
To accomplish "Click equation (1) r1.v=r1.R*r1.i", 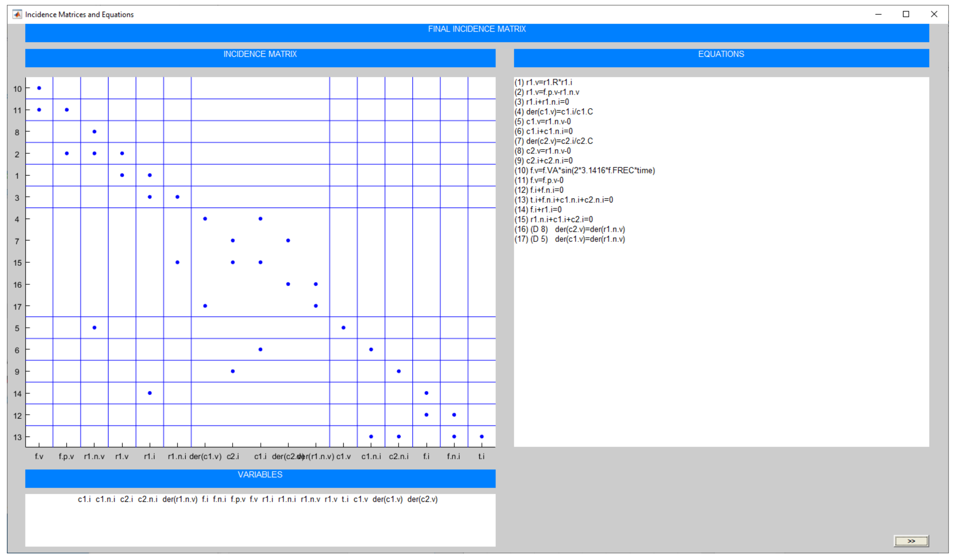I will 543,83.
